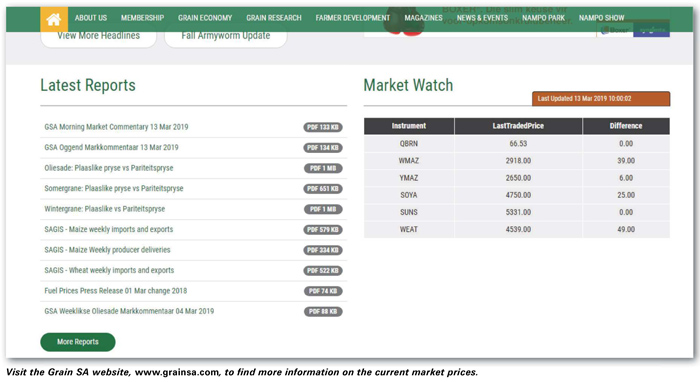Viewport: 700px width, 382px height.
Task: Open Oliesade: Plaaslike pryse vs Pariteitspryse report
Action: pos(108,168)
